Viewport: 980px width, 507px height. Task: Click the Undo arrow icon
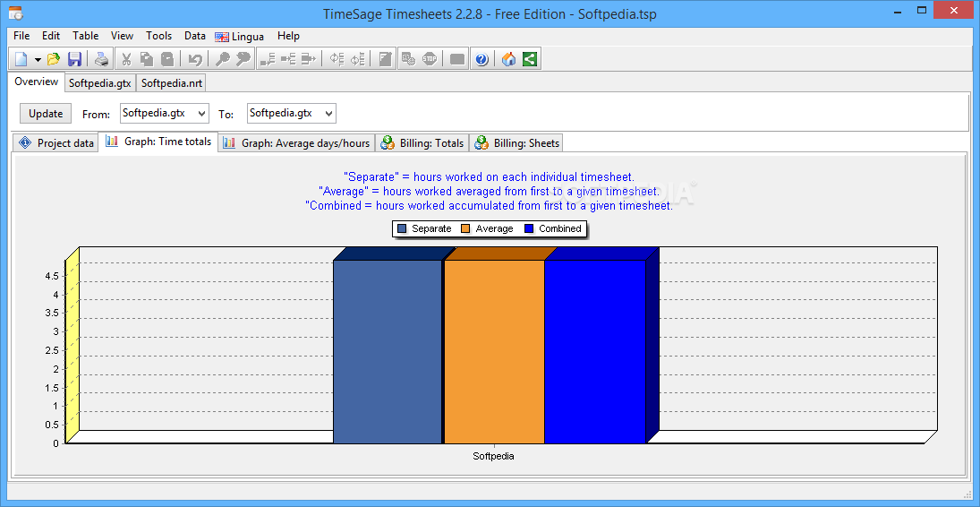[x=195, y=59]
